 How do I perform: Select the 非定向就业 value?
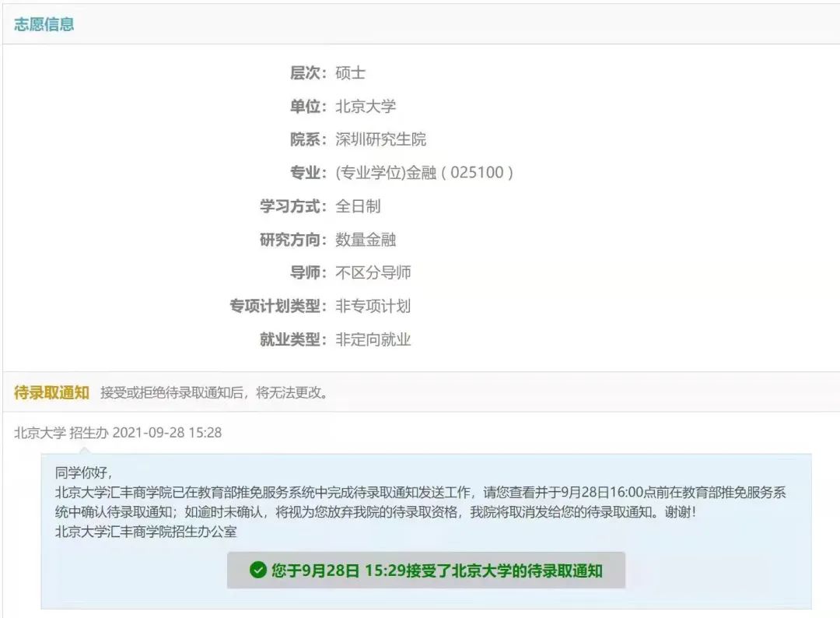(373, 339)
